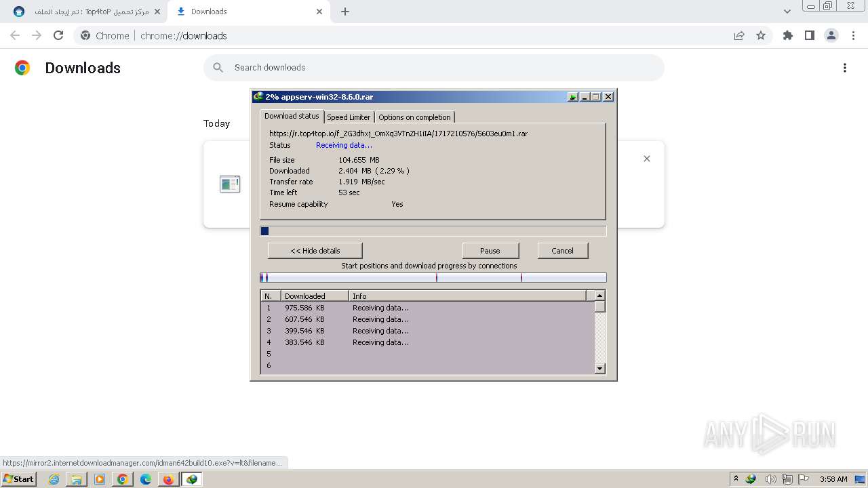The width and height of the screenshot is (868, 488).
Task: Go back to previous page in Chrome
Action: tap(15, 35)
